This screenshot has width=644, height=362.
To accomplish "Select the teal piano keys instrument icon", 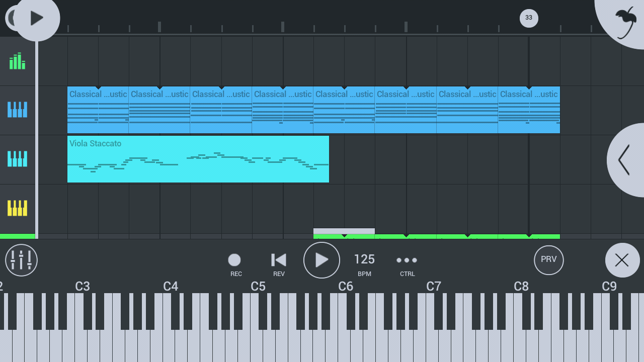I will pos(17,158).
